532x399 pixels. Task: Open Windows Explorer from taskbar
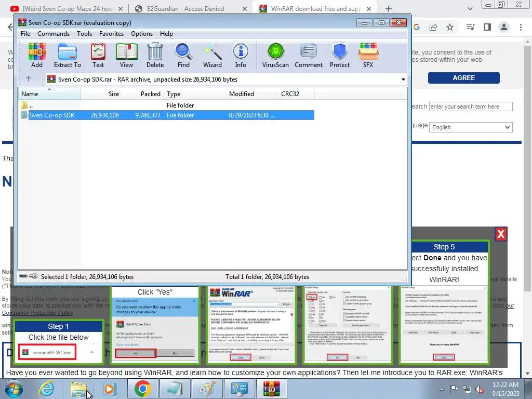[x=78, y=389]
